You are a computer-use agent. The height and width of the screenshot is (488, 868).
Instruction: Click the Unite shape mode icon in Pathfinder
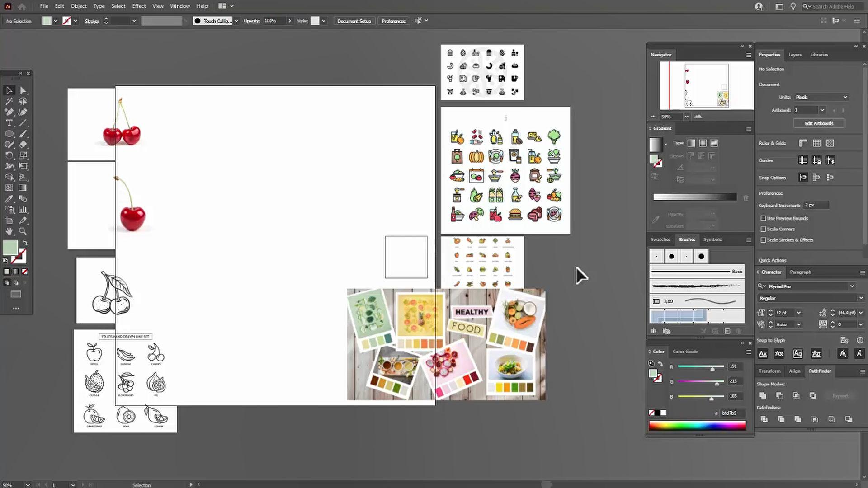tap(763, 396)
